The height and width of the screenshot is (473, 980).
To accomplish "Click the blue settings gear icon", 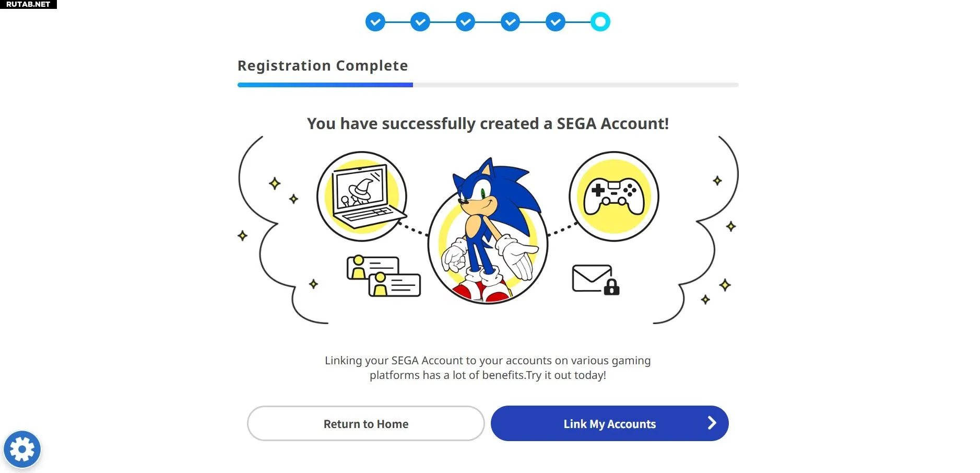I will 22,449.
